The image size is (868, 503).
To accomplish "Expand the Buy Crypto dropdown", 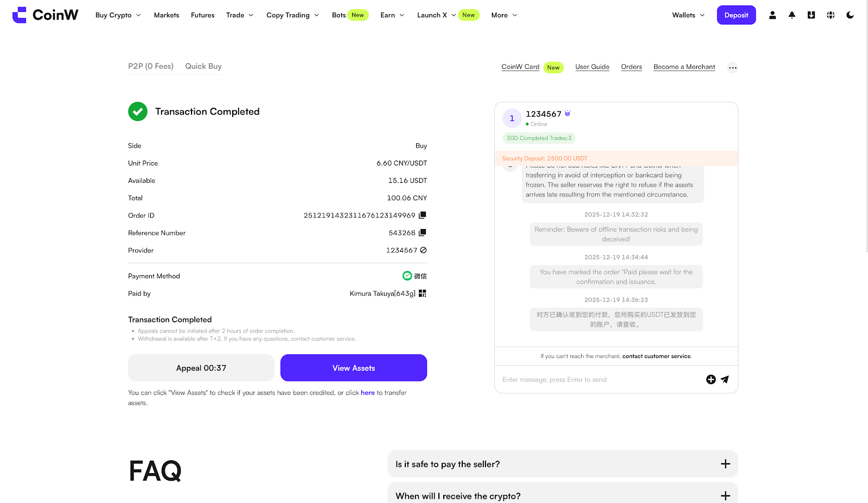I will [118, 15].
